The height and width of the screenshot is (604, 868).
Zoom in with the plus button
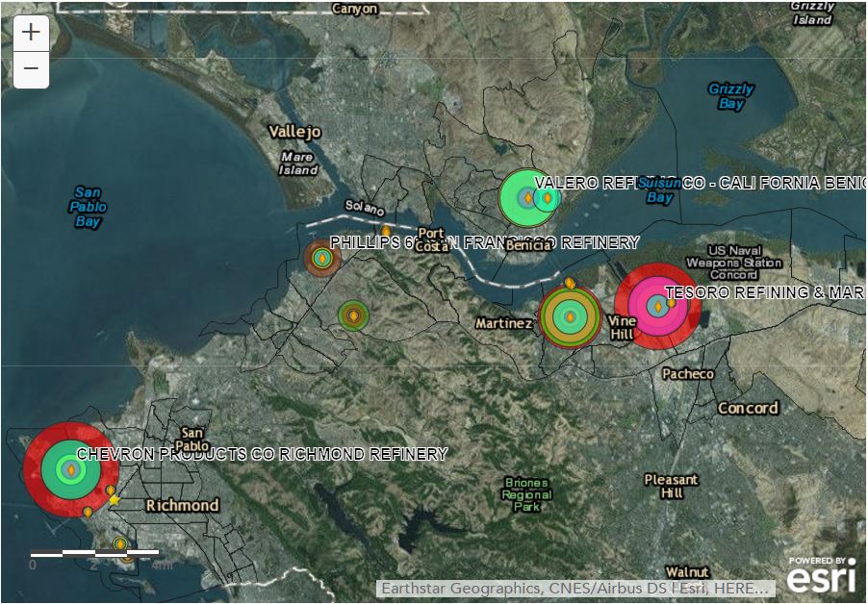point(31,33)
